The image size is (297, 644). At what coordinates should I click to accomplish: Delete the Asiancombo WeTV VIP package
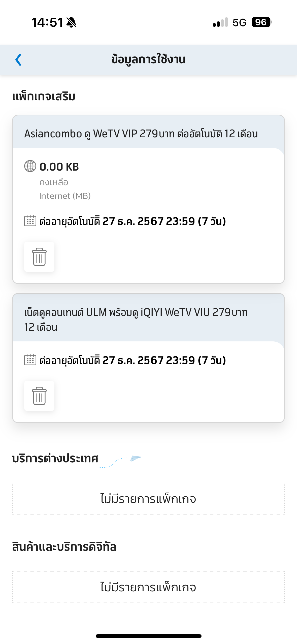pyautogui.click(x=39, y=257)
